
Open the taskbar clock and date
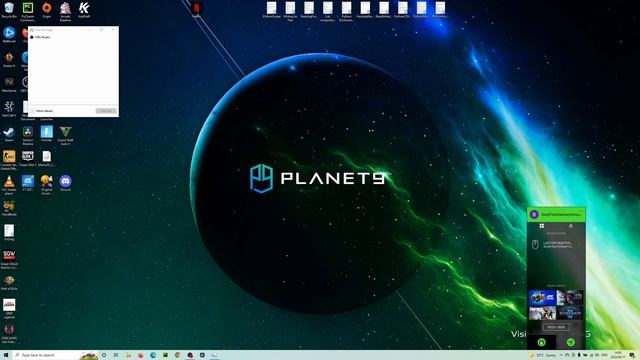[x=619, y=355]
